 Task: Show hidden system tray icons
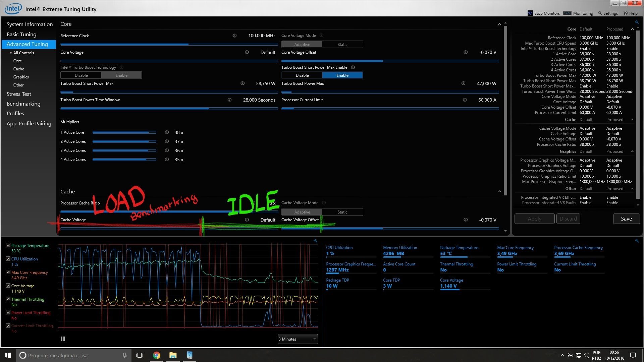coord(562,355)
